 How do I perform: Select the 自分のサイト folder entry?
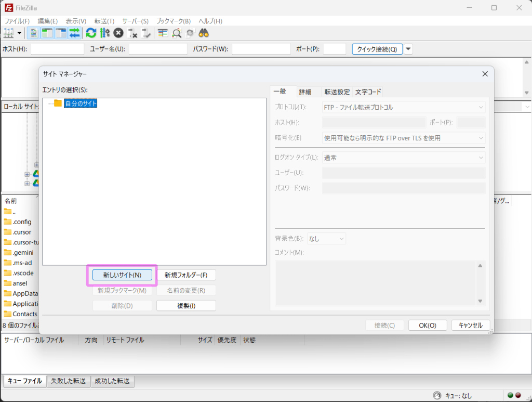tap(81, 103)
